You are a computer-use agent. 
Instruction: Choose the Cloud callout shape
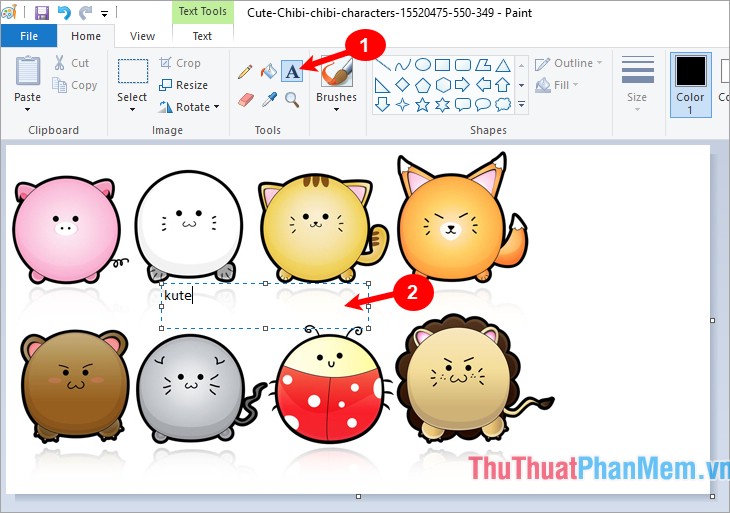point(503,104)
